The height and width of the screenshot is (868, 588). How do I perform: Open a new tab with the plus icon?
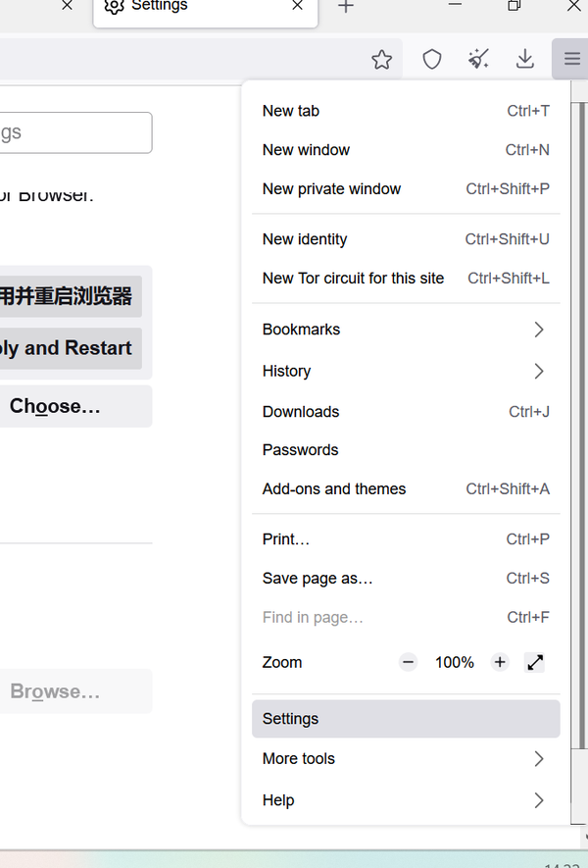(345, 8)
